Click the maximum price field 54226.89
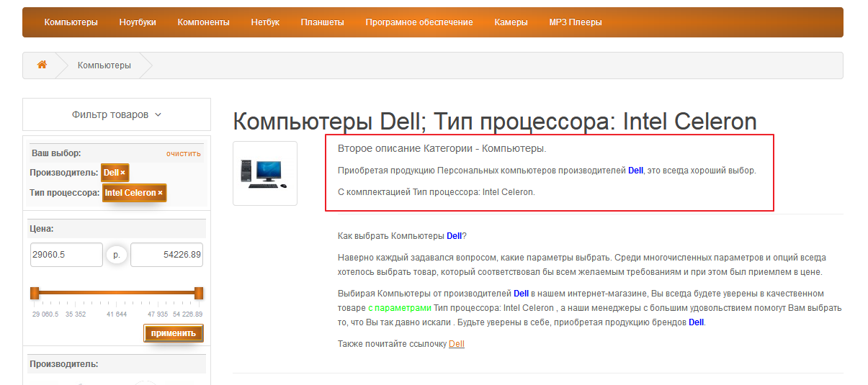 166,255
